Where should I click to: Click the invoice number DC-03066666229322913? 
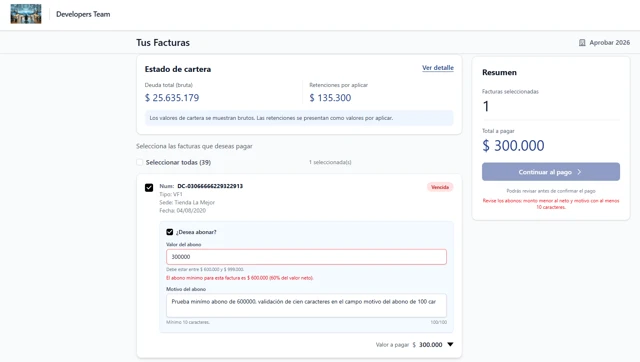(x=210, y=186)
